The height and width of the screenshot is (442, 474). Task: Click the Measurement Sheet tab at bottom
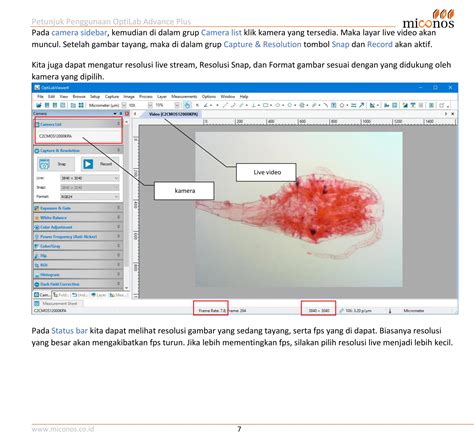[57, 303]
